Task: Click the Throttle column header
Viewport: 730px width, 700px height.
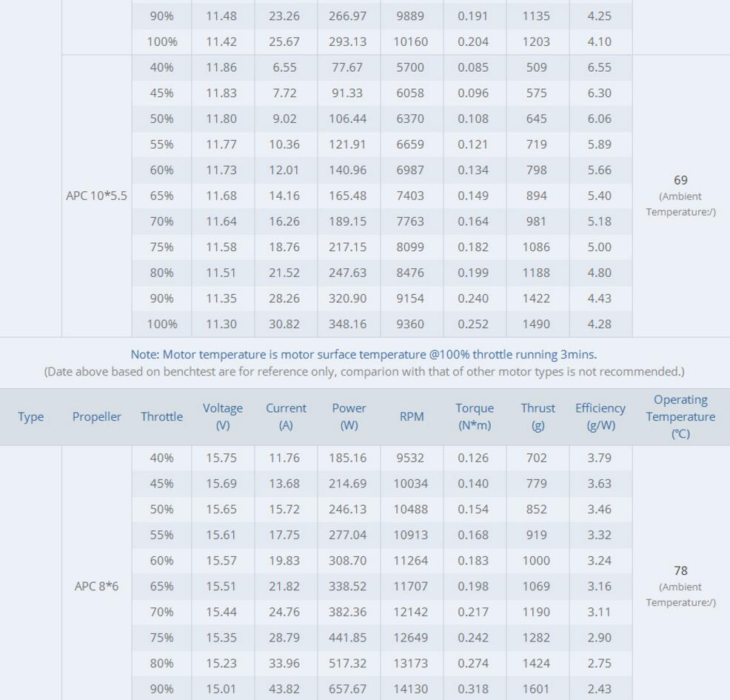Action: click(x=161, y=417)
